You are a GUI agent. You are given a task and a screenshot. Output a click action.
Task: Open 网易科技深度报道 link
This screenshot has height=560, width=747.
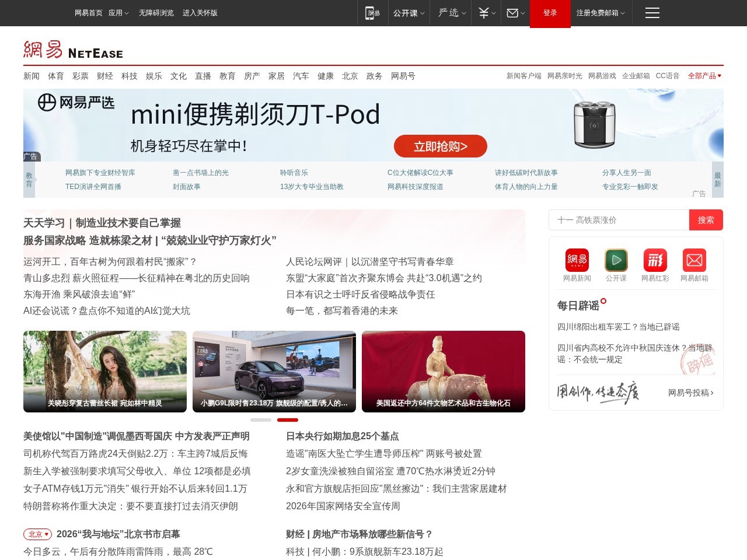tap(416, 187)
